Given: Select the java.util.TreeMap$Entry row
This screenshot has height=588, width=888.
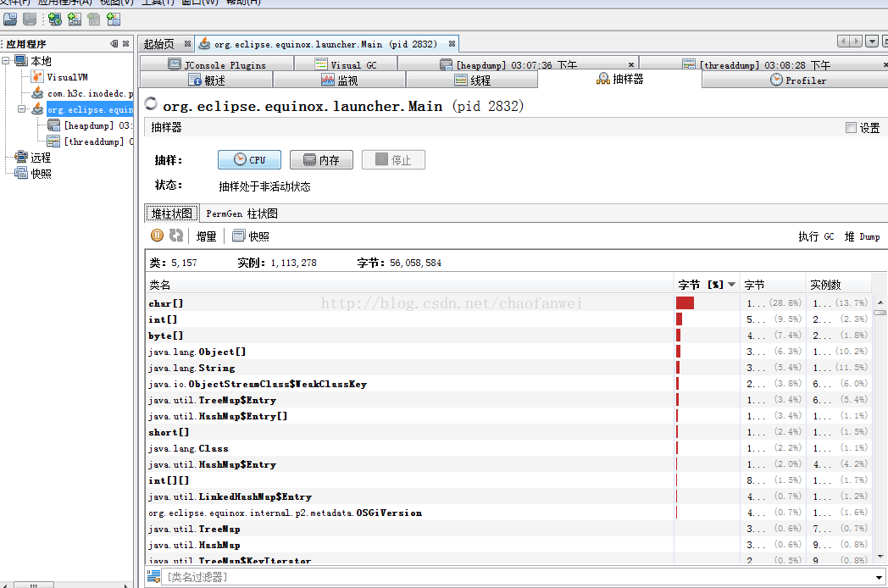Looking at the screenshot, I should click(x=508, y=400).
